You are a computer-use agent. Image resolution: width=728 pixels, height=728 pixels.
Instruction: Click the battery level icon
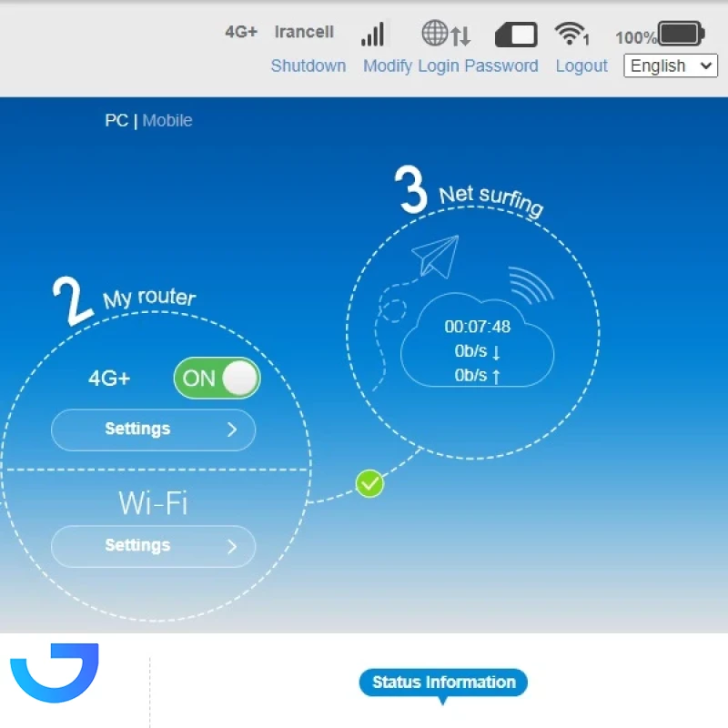click(x=681, y=35)
